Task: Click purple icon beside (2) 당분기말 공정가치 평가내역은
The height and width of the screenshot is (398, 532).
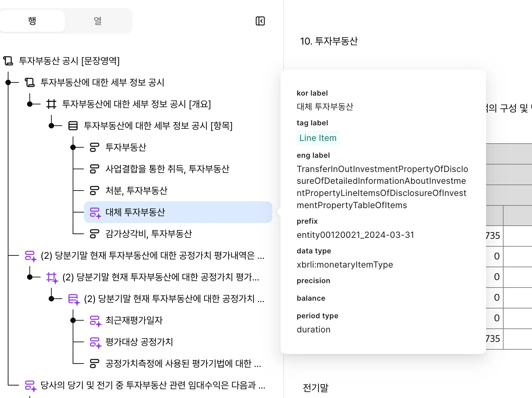Action: coord(30,256)
